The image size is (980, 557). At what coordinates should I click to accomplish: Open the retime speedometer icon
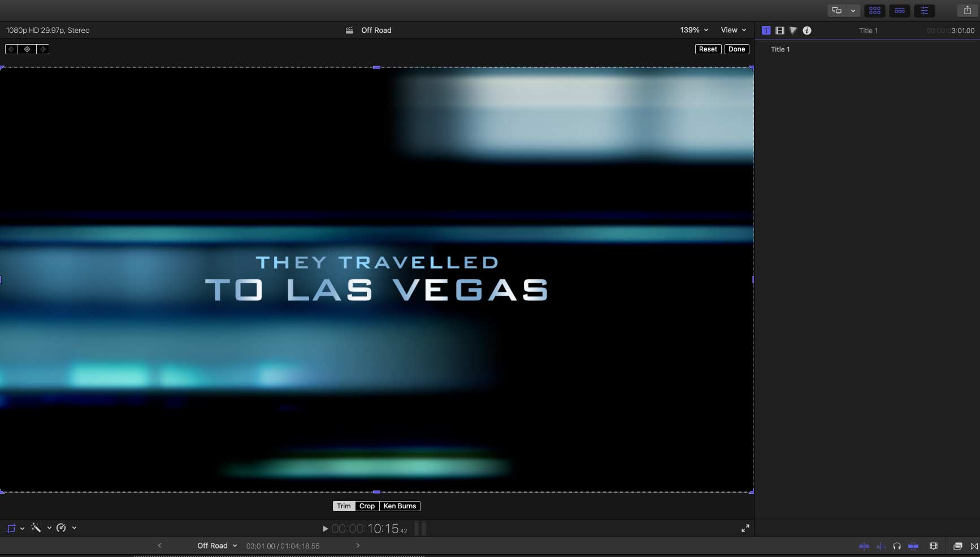pyautogui.click(x=61, y=528)
